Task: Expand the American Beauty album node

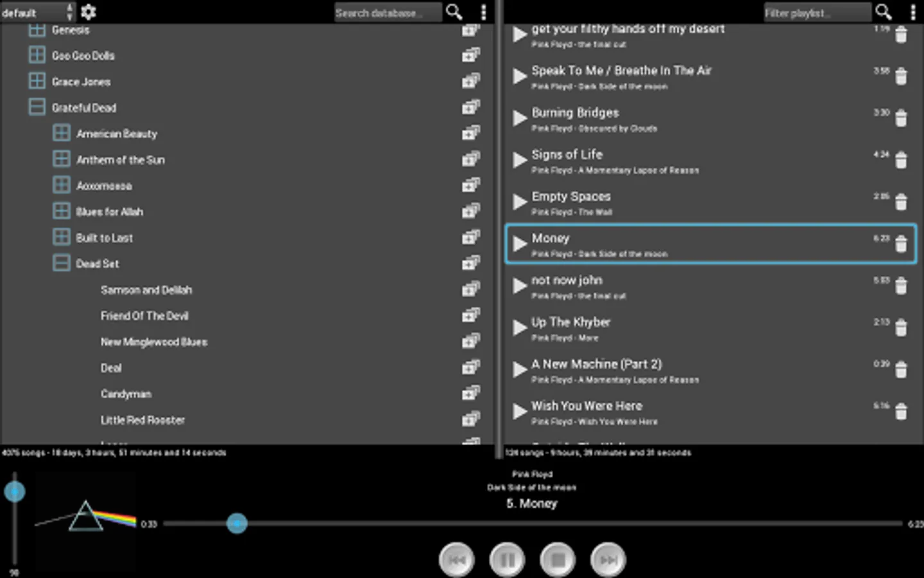Action: tap(62, 133)
